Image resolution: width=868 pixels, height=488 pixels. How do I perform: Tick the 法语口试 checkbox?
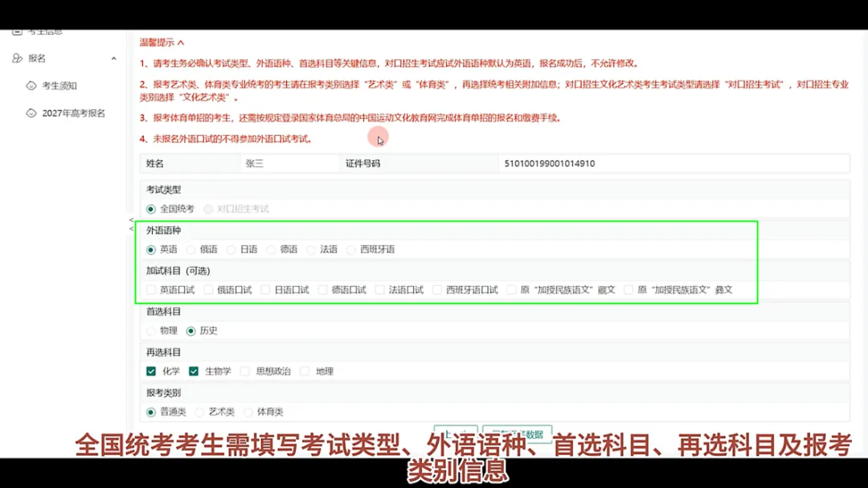(x=379, y=289)
